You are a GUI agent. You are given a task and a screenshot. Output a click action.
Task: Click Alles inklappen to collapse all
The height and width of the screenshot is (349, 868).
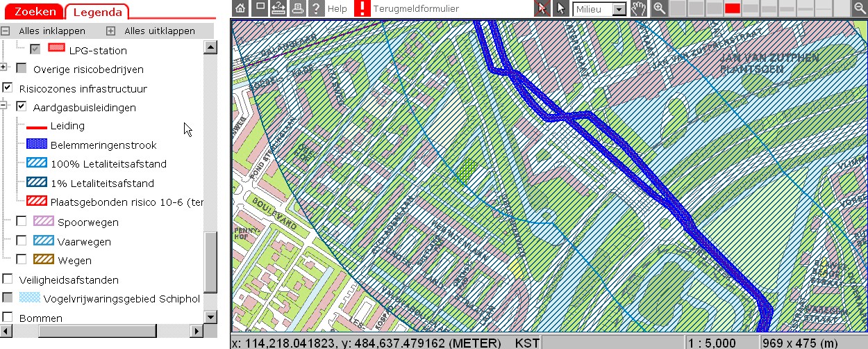52,31
